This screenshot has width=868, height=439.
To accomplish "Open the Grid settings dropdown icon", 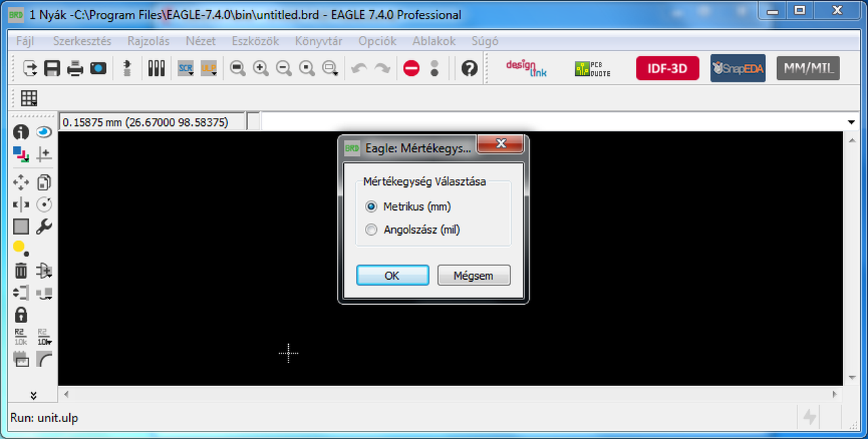I will click(28, 98).
